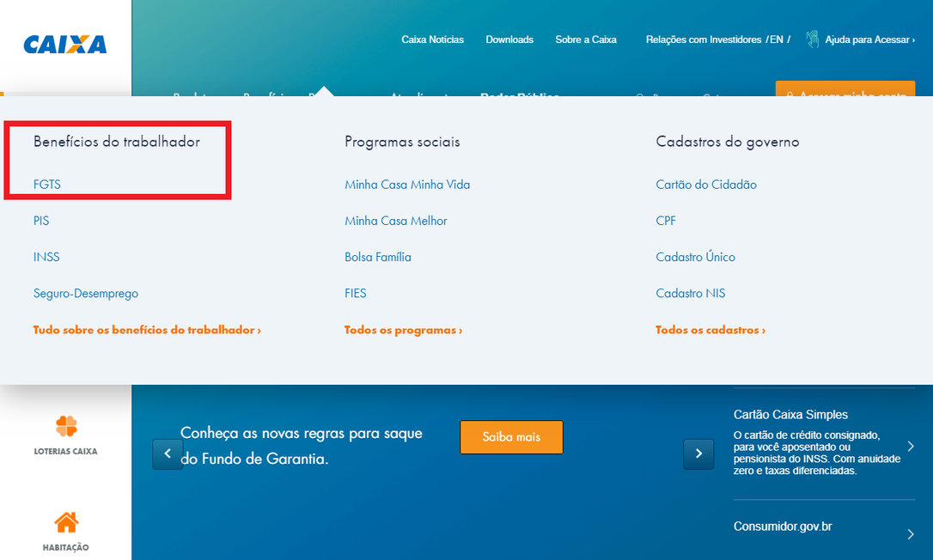Image resolution: width=933 pixels, height=560 pixels.
Task: Go to previous banner slide arrow
Action: pos(168,453)
